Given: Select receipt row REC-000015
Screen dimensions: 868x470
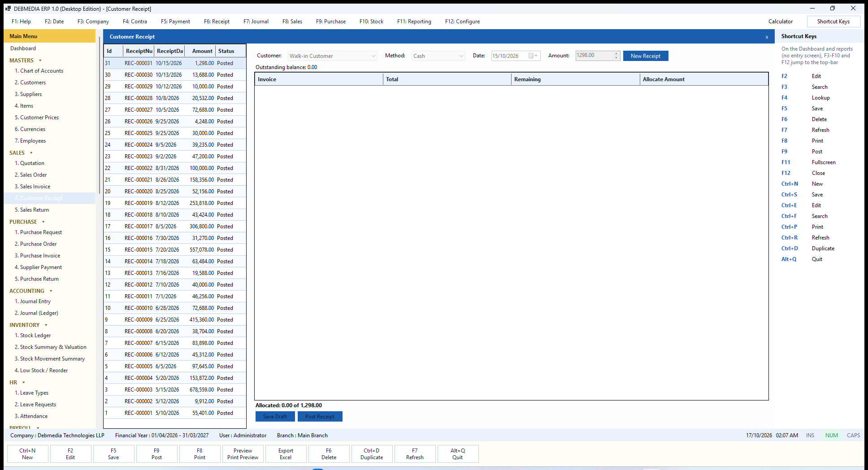Looking at the screenshot, I should pyautogui.click(x=175, y=250).
